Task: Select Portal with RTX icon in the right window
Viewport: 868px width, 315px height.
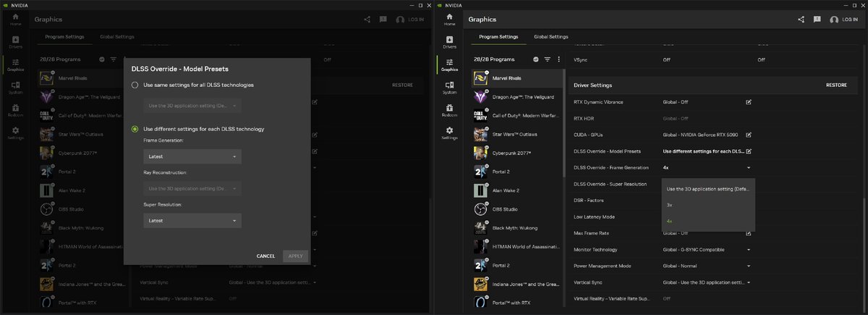Action: [x=480, y=302]
